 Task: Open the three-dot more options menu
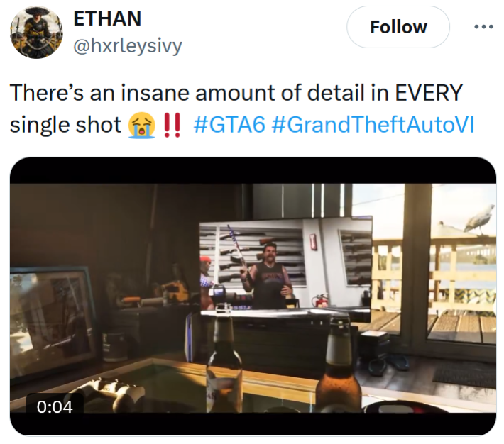click(483, 27)
